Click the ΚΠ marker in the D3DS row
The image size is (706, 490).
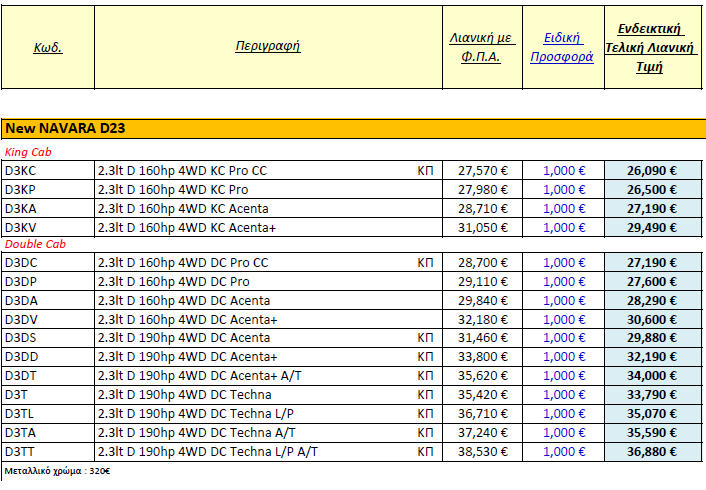tap(425, 338)
